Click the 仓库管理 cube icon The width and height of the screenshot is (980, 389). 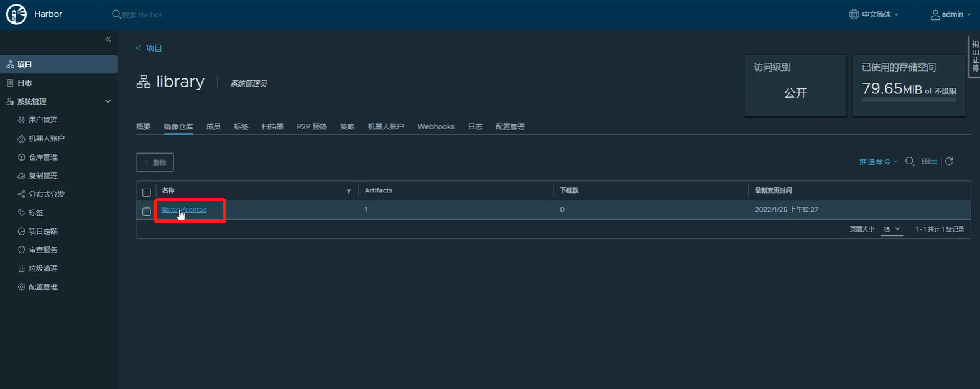click(x=22, y=157)
